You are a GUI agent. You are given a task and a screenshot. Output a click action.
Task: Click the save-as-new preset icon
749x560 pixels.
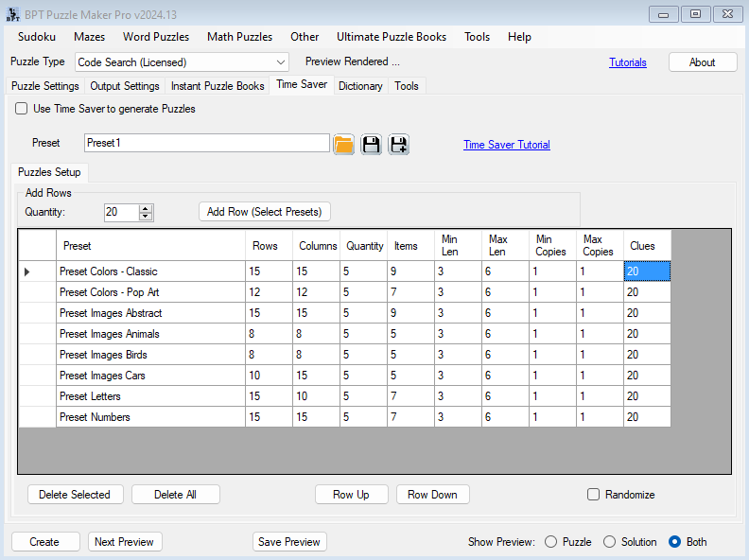(398, 145)
